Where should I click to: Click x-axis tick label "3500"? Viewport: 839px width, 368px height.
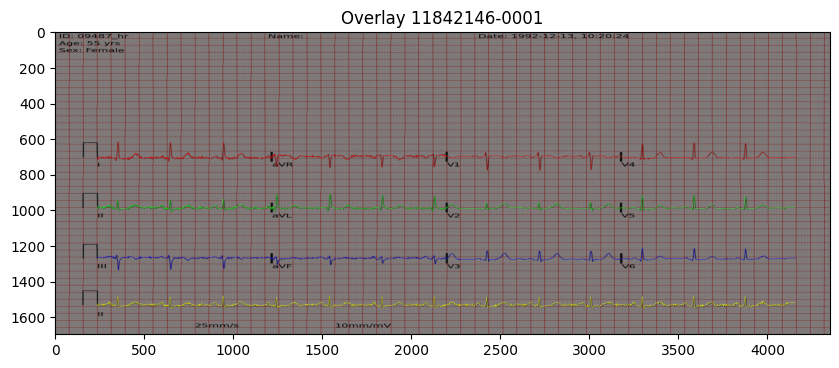tap(678, 349)
